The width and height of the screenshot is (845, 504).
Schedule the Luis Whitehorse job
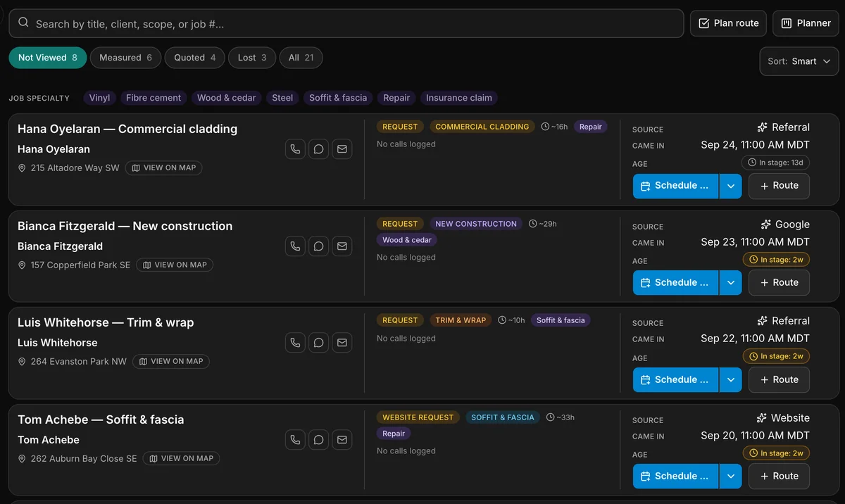pos(675,380)
